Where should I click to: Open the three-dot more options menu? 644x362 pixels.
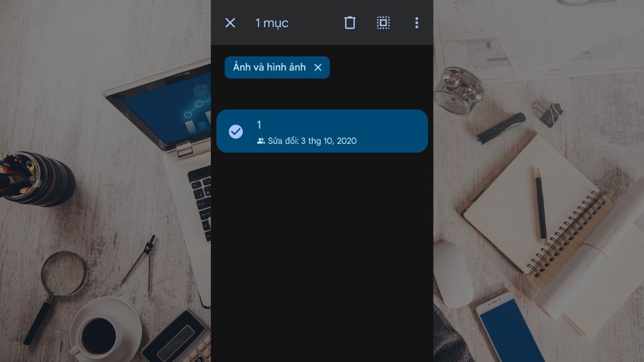tap(416, 23)
